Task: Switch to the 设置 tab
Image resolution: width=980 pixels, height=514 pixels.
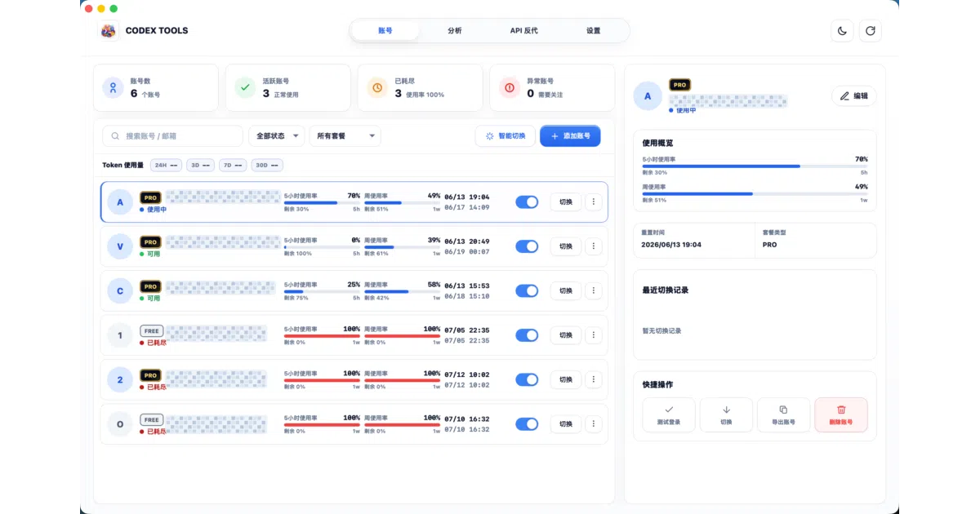Action: [x=594, y=31]
